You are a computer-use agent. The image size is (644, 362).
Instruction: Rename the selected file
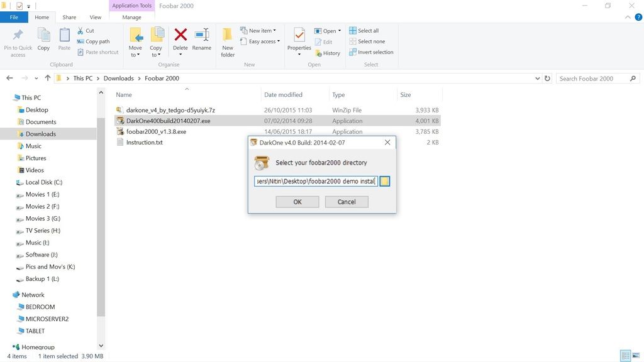202,40
